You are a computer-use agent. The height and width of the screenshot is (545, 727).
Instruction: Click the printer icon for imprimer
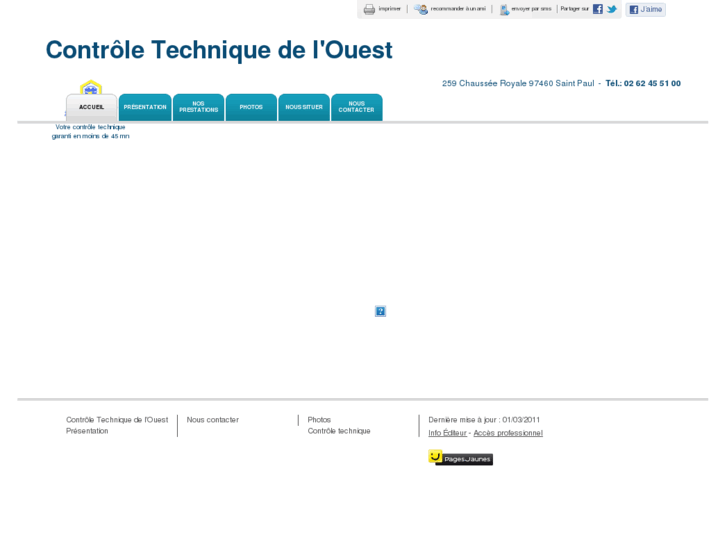(x=369, y=9)
